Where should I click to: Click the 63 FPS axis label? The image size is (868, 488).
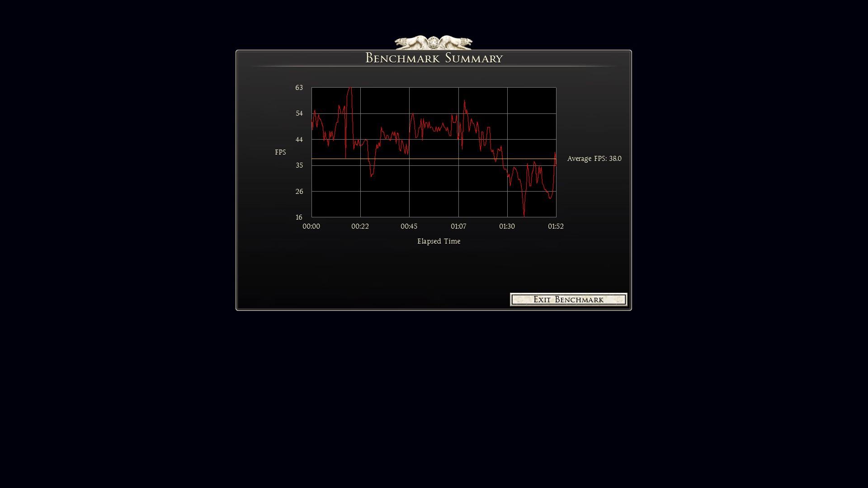pos(299,88)
